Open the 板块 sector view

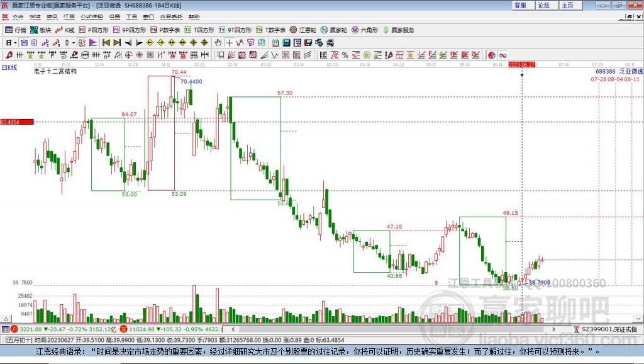(x=40, y=30)
